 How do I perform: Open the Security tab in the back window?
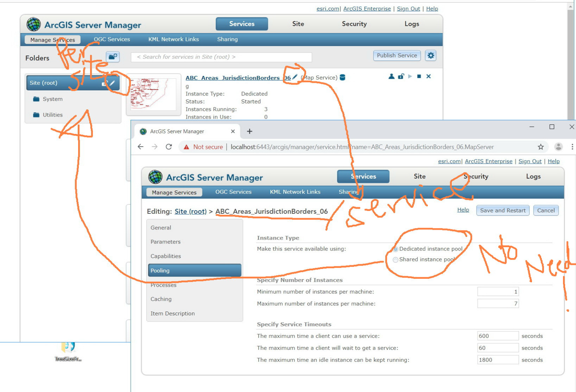[x=354, y=24]
